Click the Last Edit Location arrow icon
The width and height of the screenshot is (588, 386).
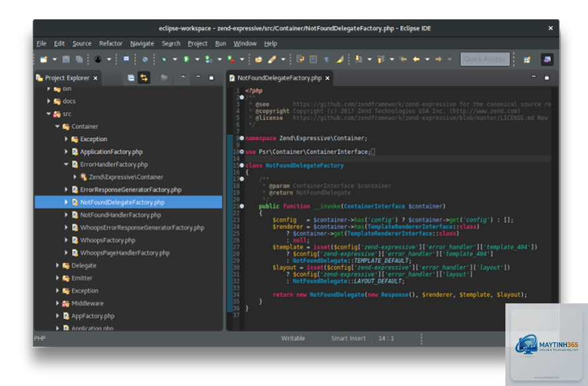(x=403, y=59)
